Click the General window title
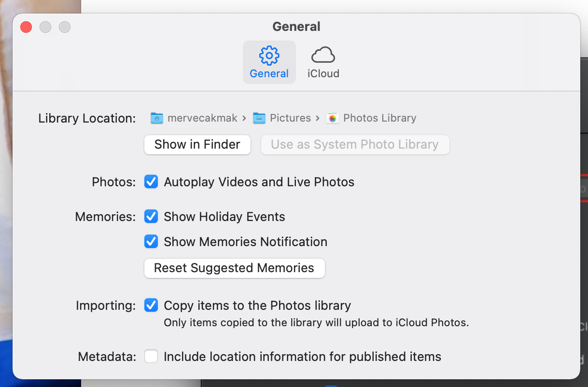The width and height of the screenshot is (588, 387). point(296,27)
